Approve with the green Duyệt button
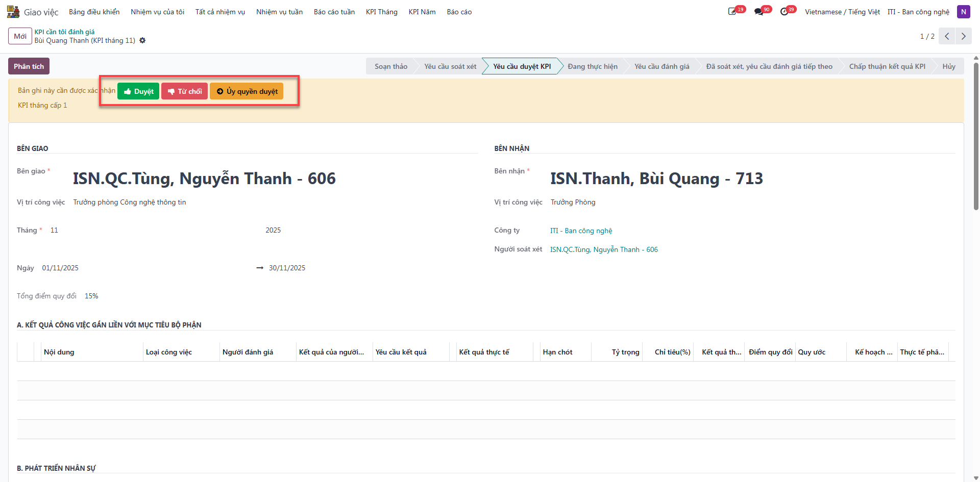Image resolution: width=980 pixels, height=482 pixels. [x=138, y=91]
